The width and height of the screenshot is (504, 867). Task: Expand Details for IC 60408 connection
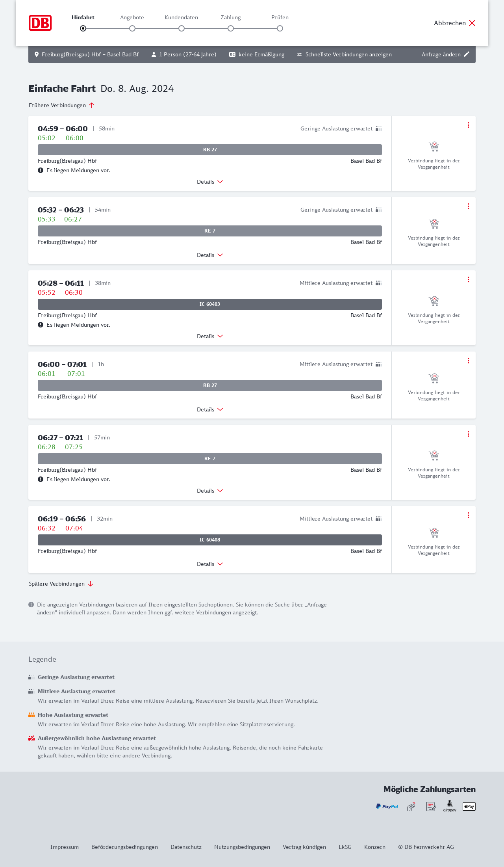[210, 564]
